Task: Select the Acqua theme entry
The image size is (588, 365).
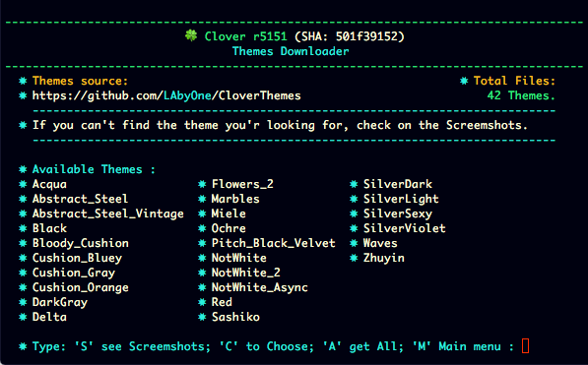Action: (49, 184)
